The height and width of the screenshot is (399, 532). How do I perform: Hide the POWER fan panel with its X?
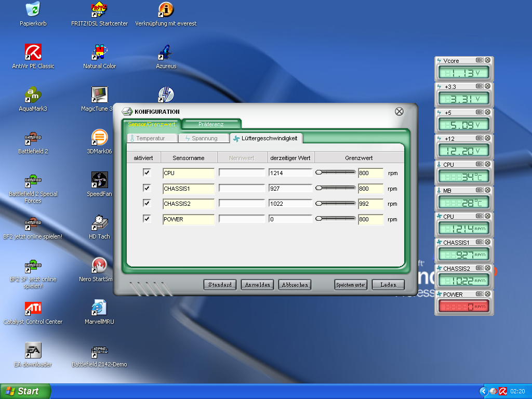tap(487, 294)
